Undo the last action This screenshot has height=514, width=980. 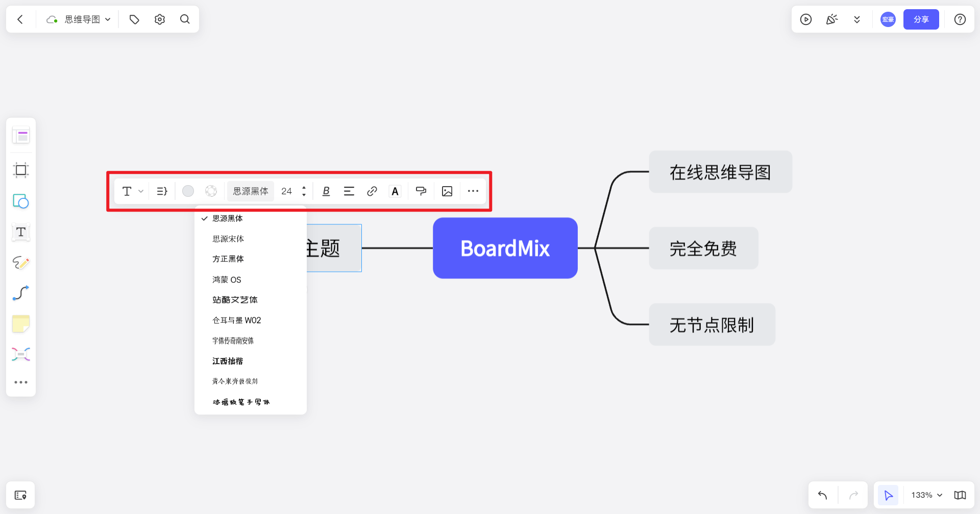[x=823, y=495]
